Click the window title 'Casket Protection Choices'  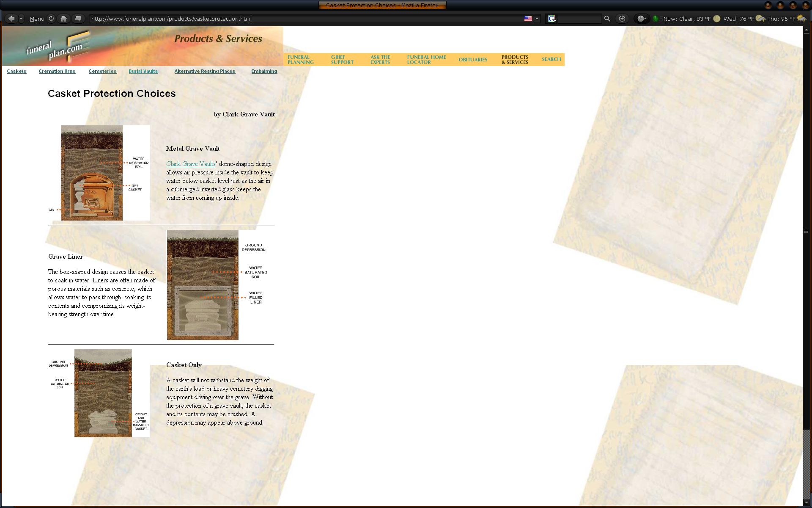382,5
